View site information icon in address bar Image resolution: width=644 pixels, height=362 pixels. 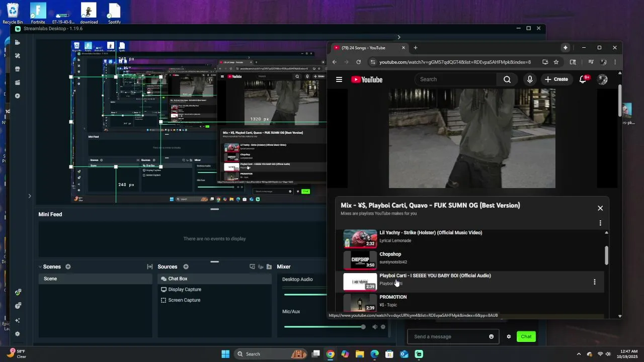[x=372, y=62]
